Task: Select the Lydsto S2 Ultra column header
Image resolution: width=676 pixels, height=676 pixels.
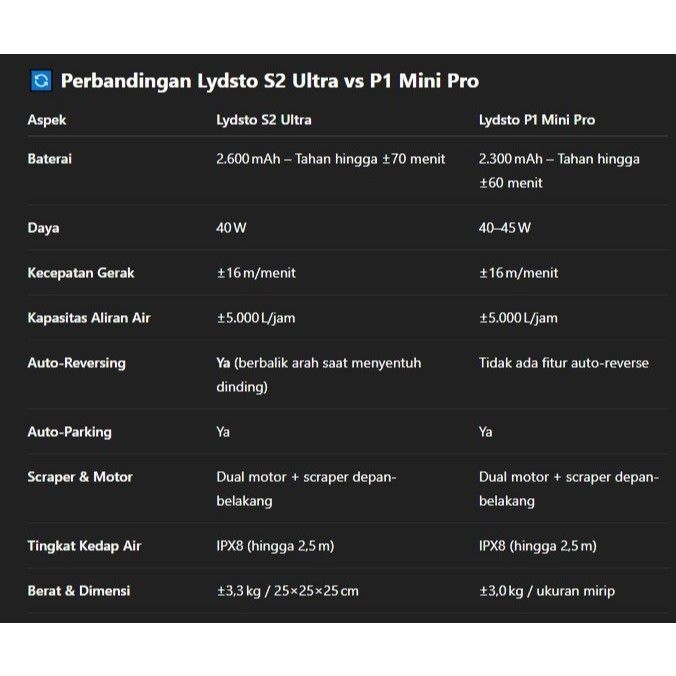Action: point(264,120)
